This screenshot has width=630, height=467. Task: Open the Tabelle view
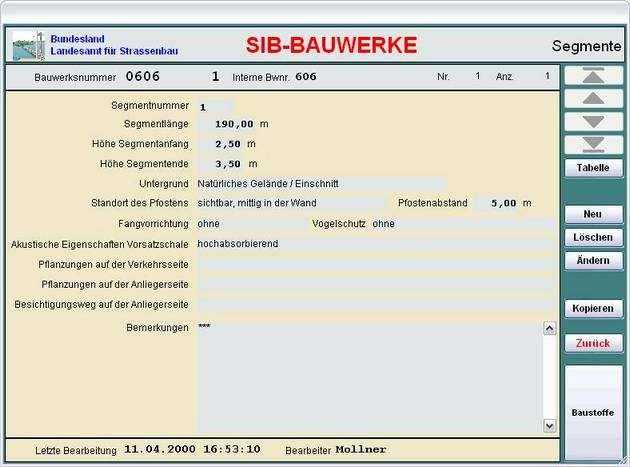click(593, 168)
